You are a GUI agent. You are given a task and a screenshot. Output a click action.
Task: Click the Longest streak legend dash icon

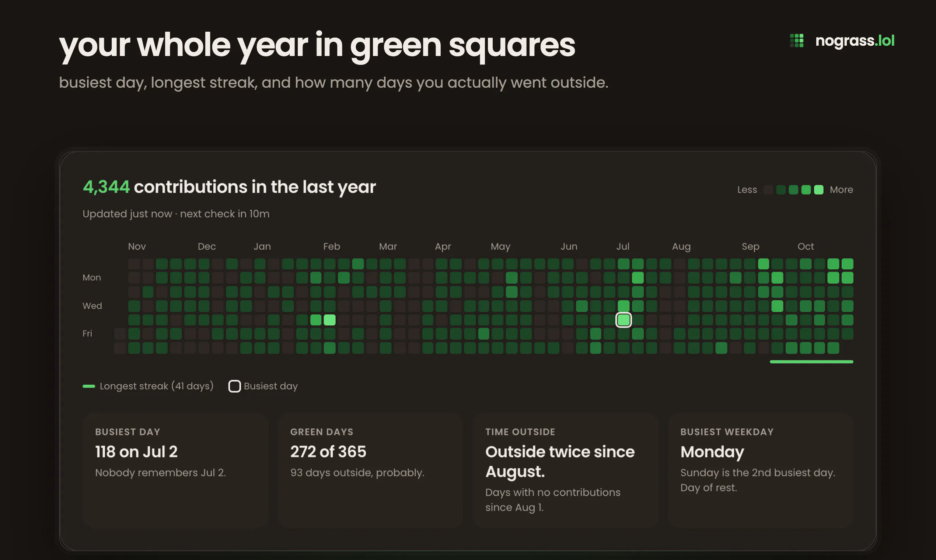click(89, 386)
